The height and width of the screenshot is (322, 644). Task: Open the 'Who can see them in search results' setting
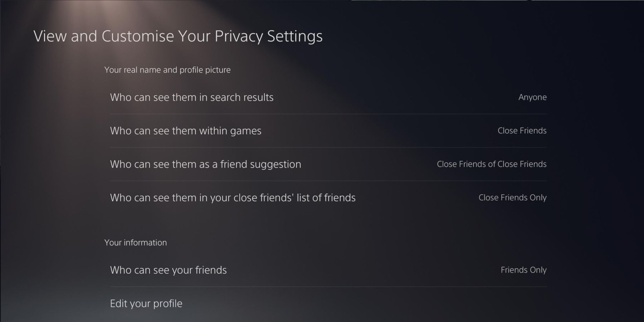tap(192, 97)
